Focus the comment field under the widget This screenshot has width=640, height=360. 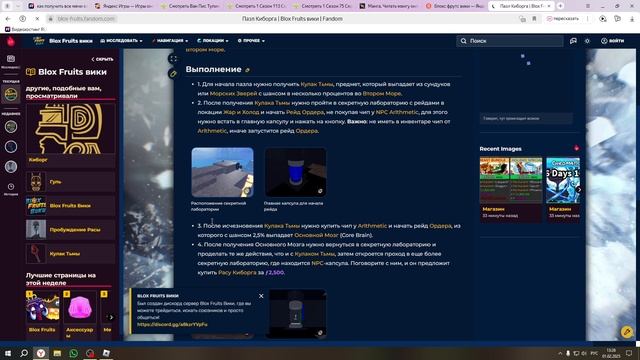pyautogui.click(x=526, y=118)
